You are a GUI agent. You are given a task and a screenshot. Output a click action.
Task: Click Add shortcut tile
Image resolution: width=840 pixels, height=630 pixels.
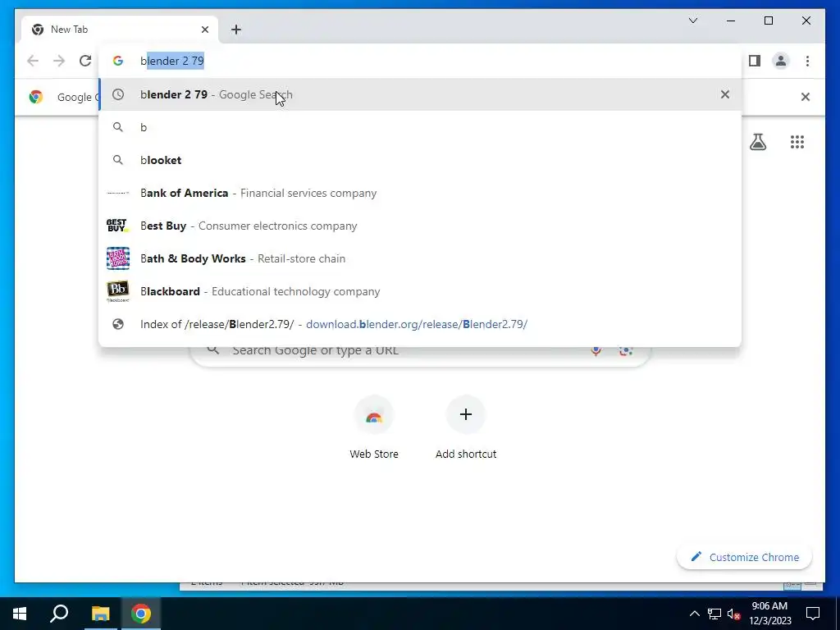(x=466, y=428)
